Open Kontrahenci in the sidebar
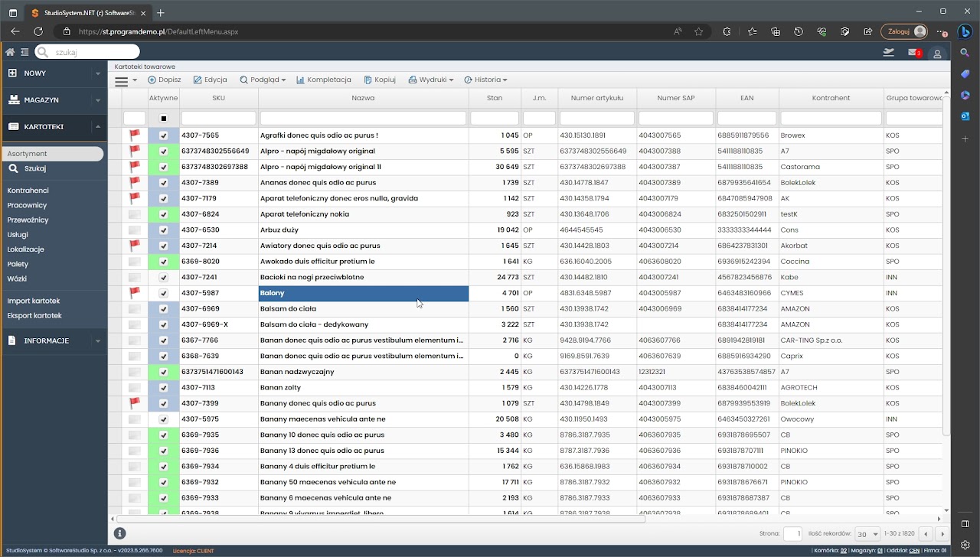 [28, 191]
